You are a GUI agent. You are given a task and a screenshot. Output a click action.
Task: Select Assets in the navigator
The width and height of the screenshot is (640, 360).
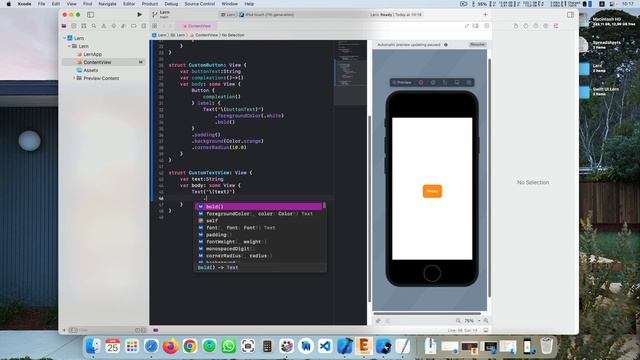coord(91,70)
